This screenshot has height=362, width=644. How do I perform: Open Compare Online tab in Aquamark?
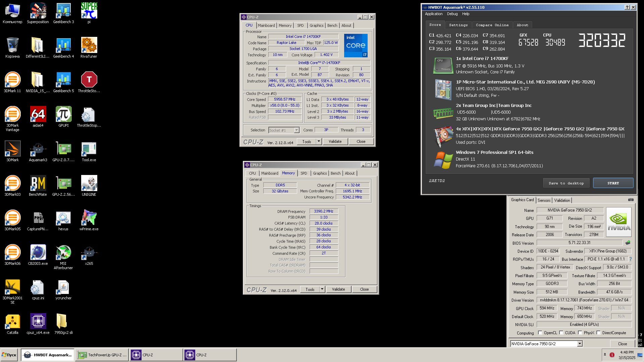tap(492, 25)
